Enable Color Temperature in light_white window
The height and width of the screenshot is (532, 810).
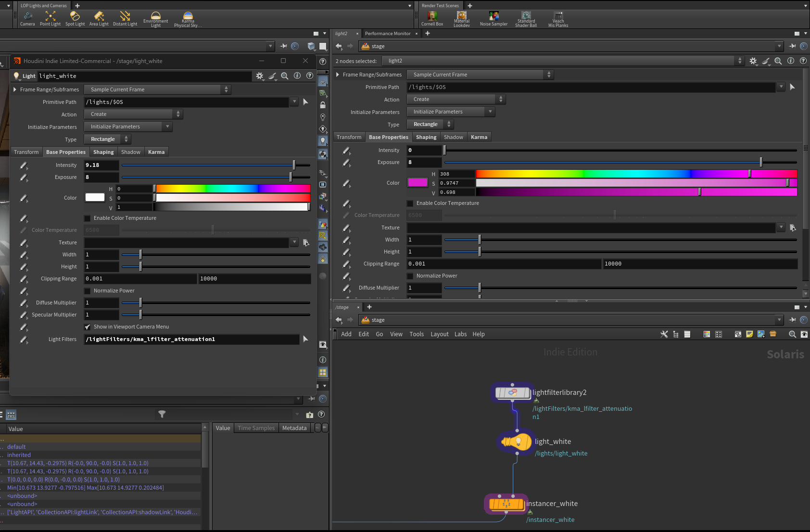(88, 218)
